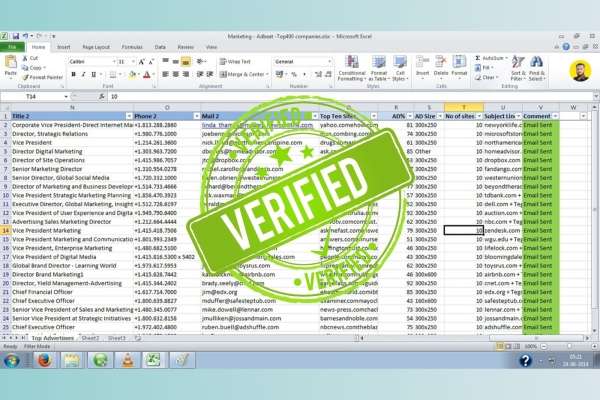Toggle Wrap Text
Image resolution: width=600 pixels, height=400 pixels.
click(x=235, y=62)
